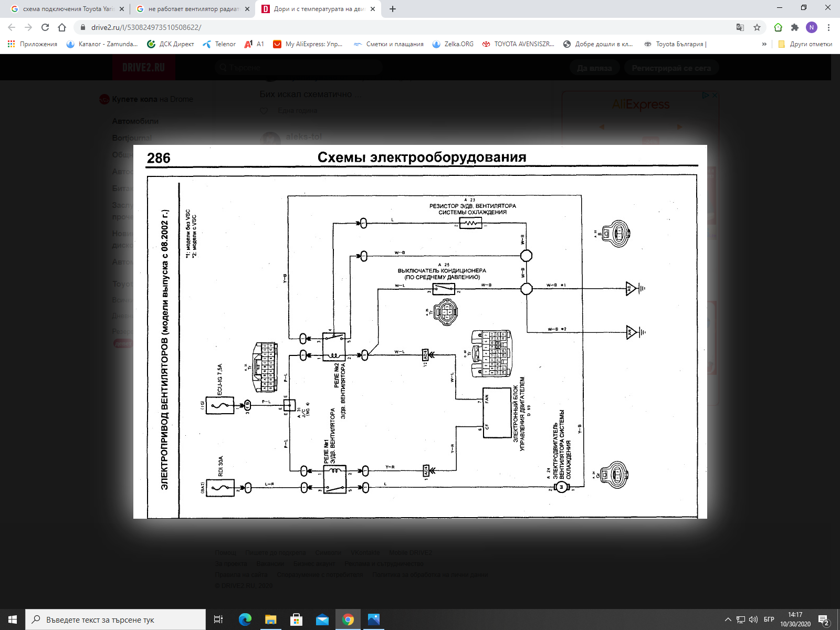This screenshot has width=840, height=630.
Task: Open Chrome Extensions puzzle icon
Action: [795, 27]
